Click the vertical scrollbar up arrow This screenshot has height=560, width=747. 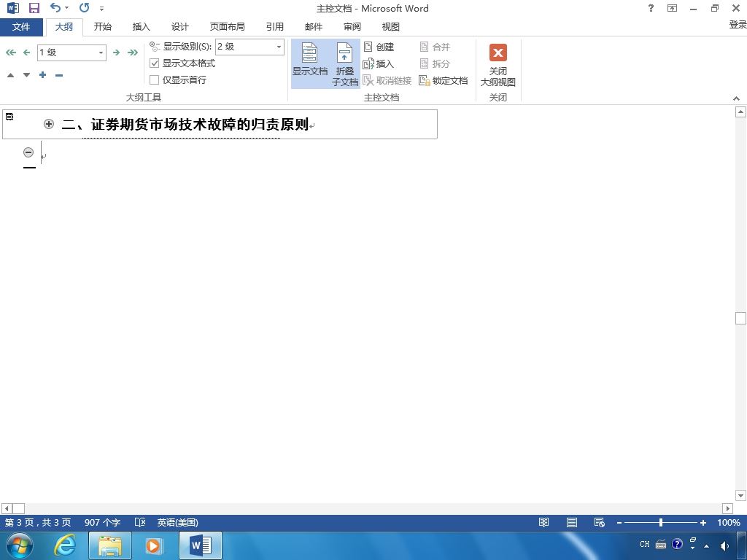(x=740, y=112)
